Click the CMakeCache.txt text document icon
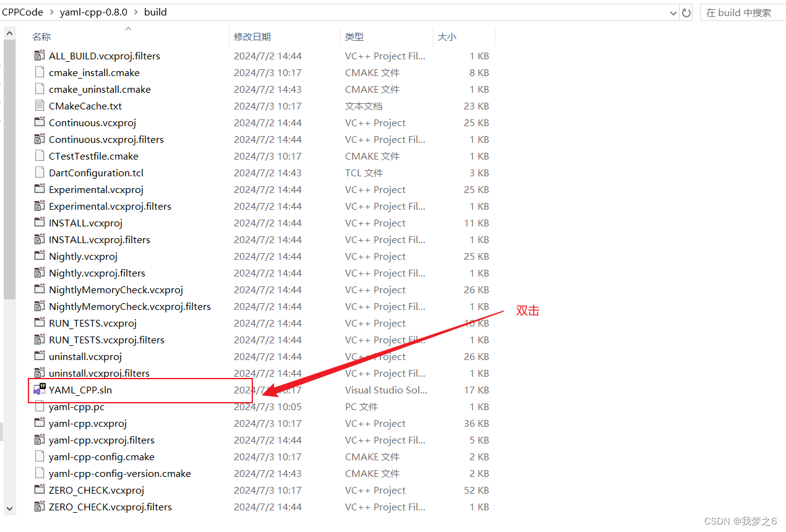The width and height of the screenshot is (786, 532). pos(39,106)
